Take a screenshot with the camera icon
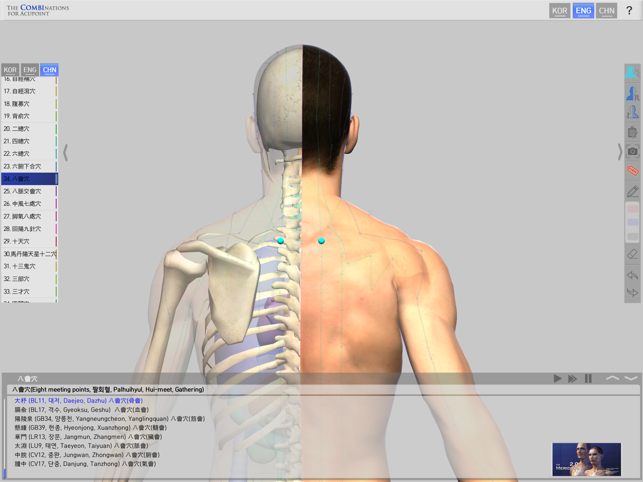The image size is (643, 482). click(x=632, y=151)
